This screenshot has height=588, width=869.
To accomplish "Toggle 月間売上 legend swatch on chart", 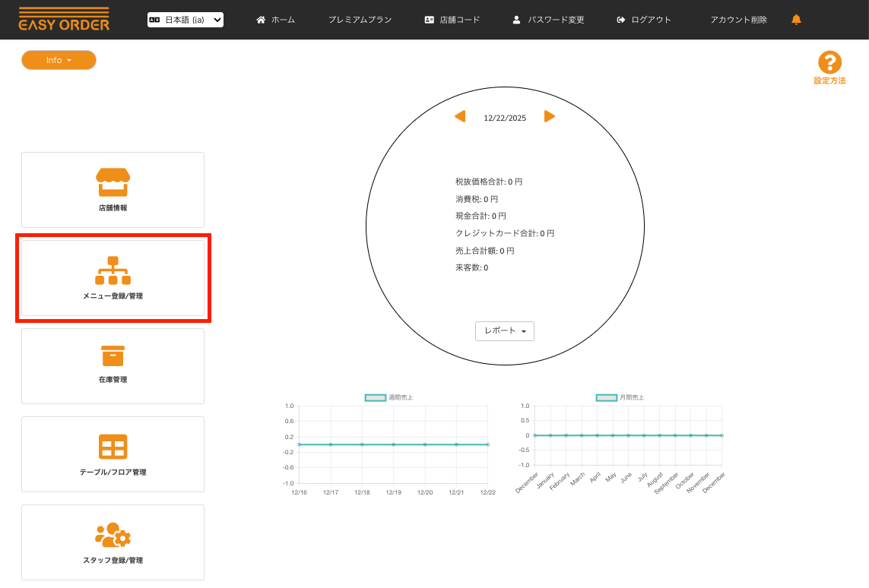I will 606,397.
